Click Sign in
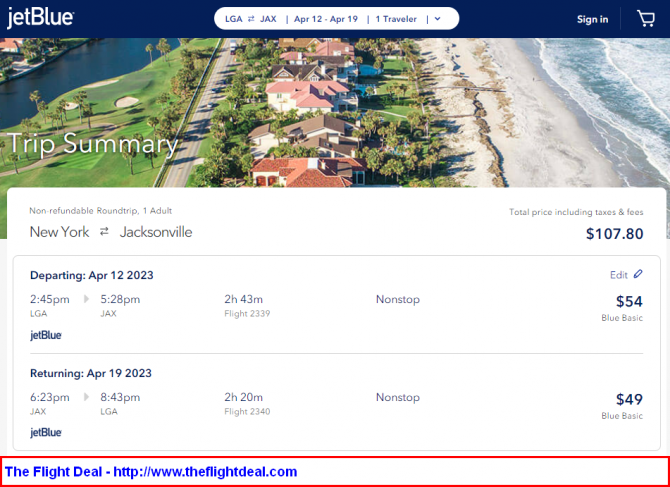This screenshot has height=487, width=670. [592, 19]
